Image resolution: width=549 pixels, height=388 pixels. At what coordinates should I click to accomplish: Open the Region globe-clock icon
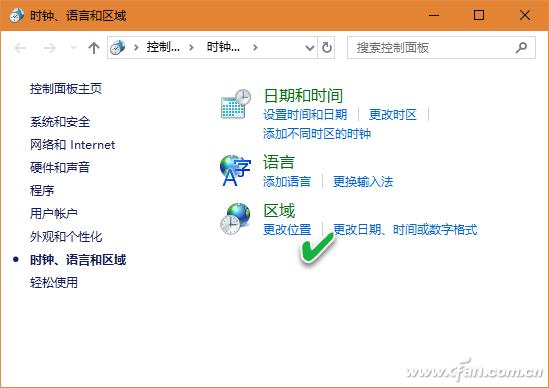tap(235, 218)
